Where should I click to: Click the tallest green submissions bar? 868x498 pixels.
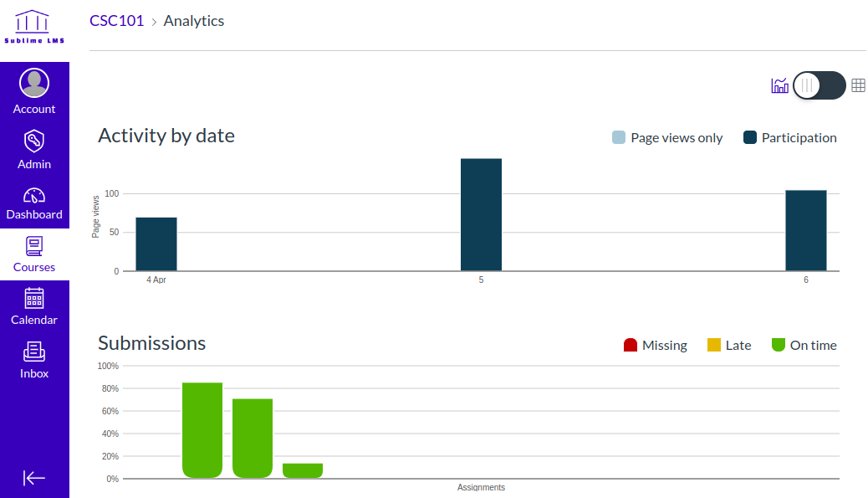202,430
